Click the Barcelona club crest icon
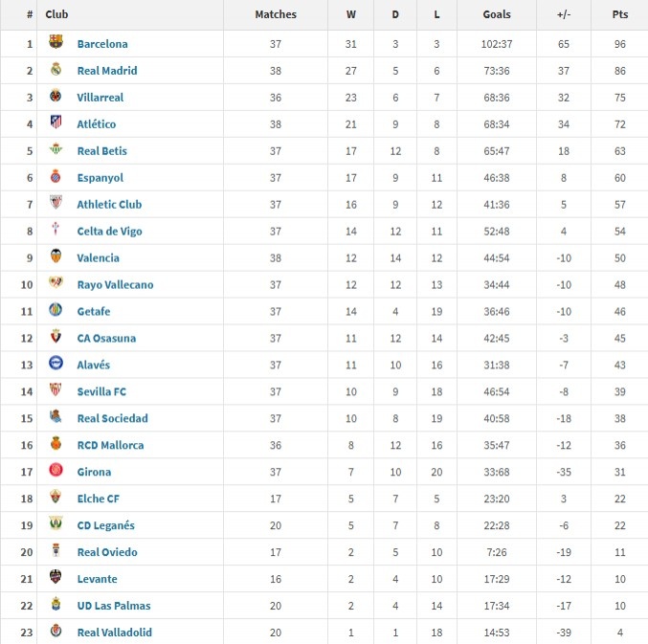Viewport: 648px width, 644px height. click(x=56, y=43)
